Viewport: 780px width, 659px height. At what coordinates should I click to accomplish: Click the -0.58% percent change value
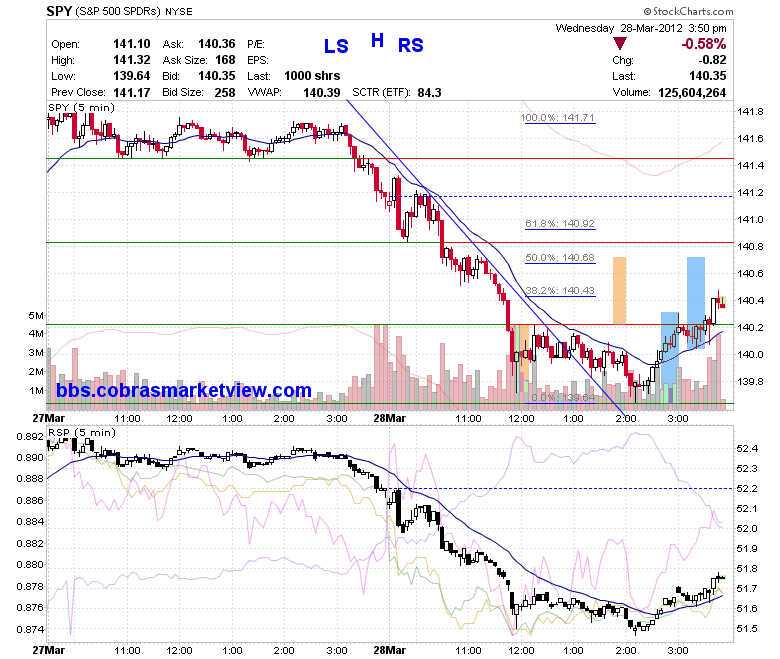click(703, 44)
